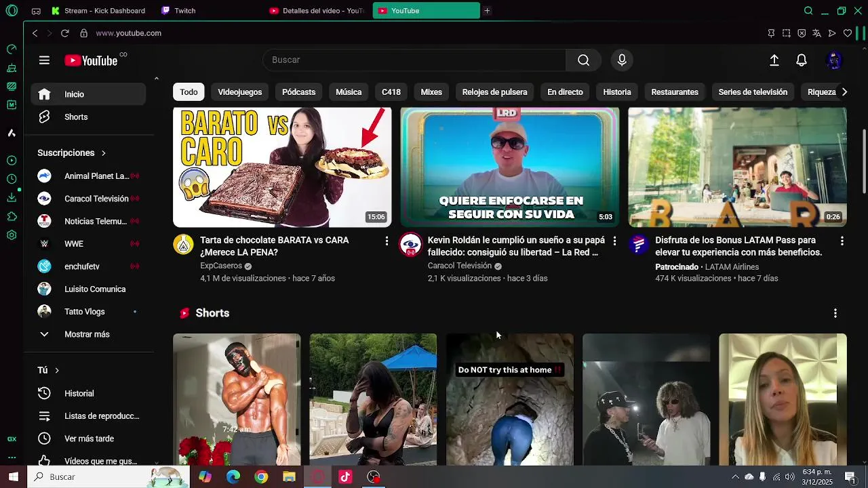Open Animal Planet La... subscription channel
868x488 pixels.
[88, 176]
